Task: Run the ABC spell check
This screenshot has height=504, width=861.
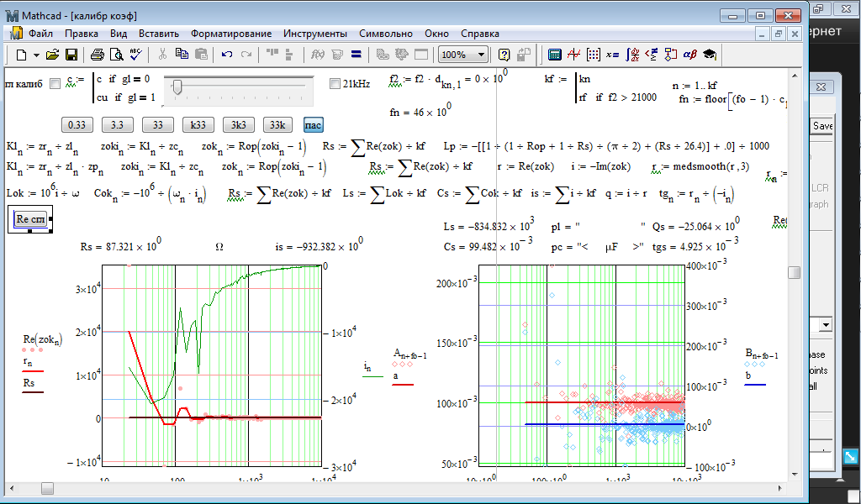Action: pyautogui.click(x=136, y=55)
